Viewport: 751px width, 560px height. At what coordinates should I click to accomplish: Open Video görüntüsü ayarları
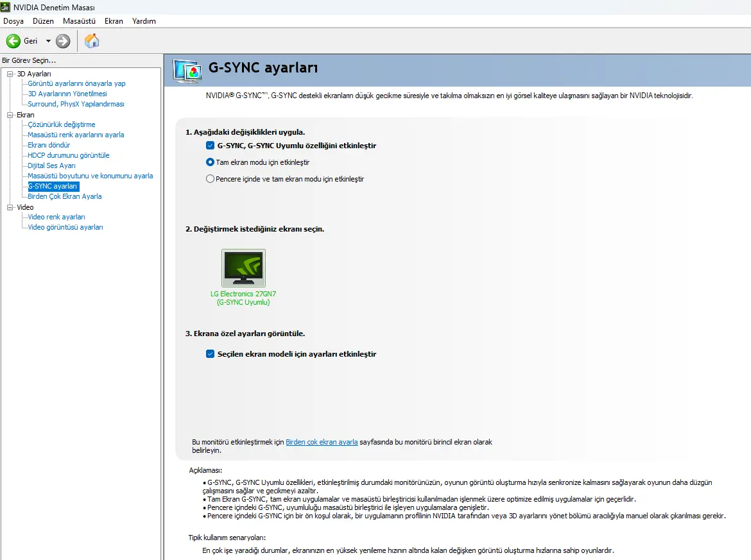tap(65, 227)
